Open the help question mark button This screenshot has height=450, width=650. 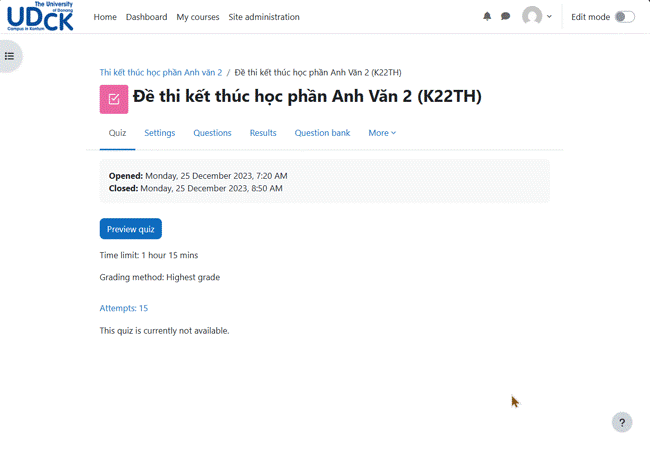point(621,422)
